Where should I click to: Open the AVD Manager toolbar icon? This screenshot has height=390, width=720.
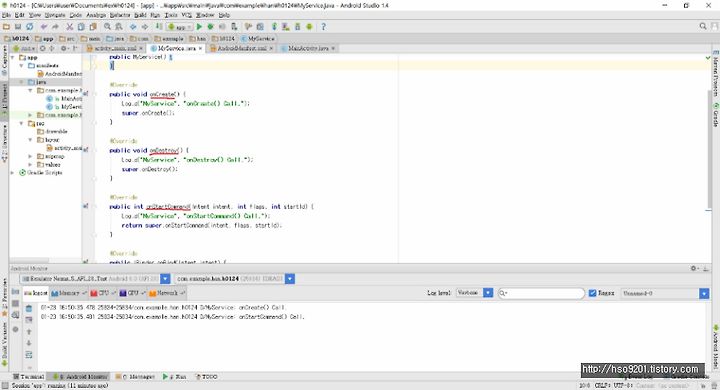(286, 27)
